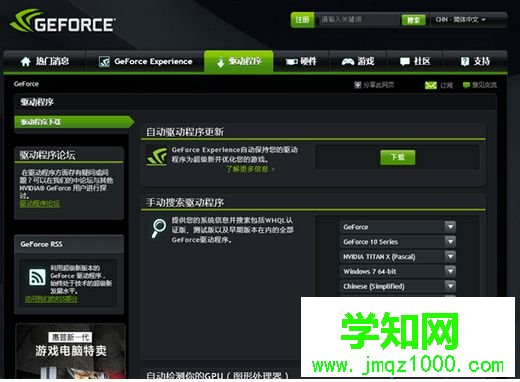The width and height of the screenshot is (520, 382).
Task: Click the green envelope subscribe icon
Action: (431, 85)
